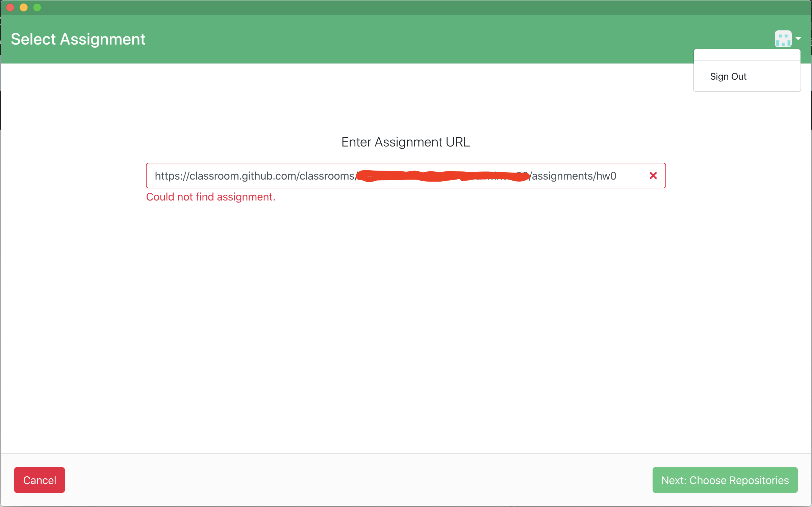
Task: Cancel the assignment selection dialog
Action: (x=39, y=480)
